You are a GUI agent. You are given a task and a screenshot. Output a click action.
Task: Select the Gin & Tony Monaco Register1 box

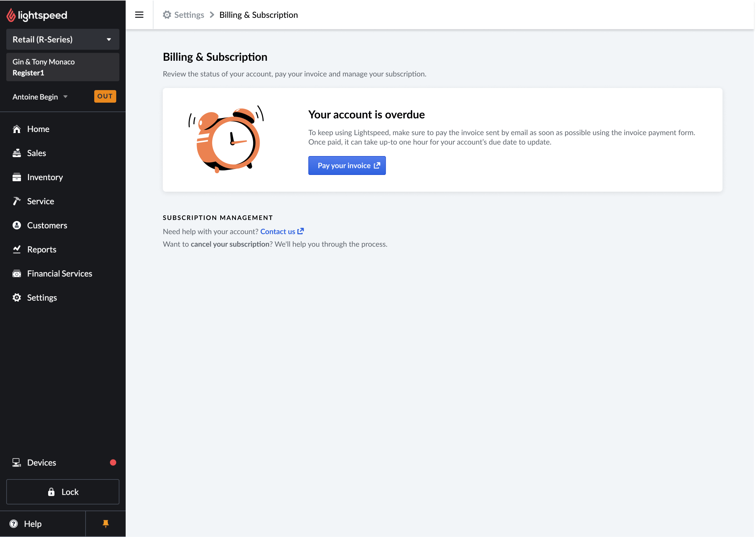click(63, 67)
